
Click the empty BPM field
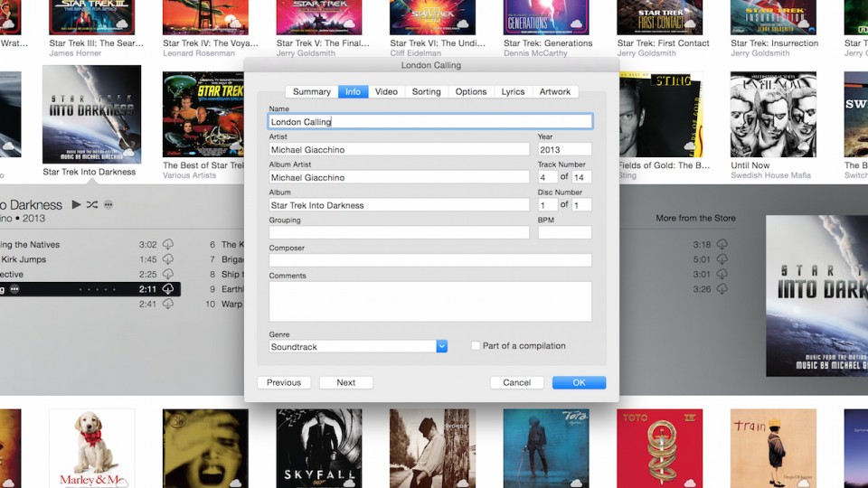(x=564, y=232)
